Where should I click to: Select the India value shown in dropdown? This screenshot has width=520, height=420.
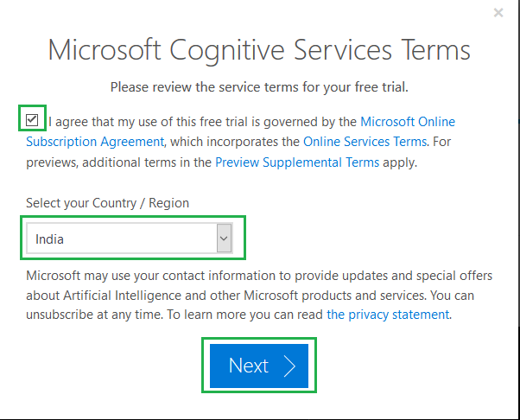[50, 239]
